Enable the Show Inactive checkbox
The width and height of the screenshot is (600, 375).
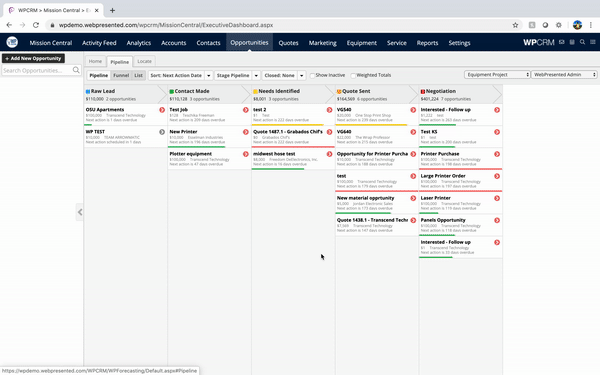click(x=312, y=75)
